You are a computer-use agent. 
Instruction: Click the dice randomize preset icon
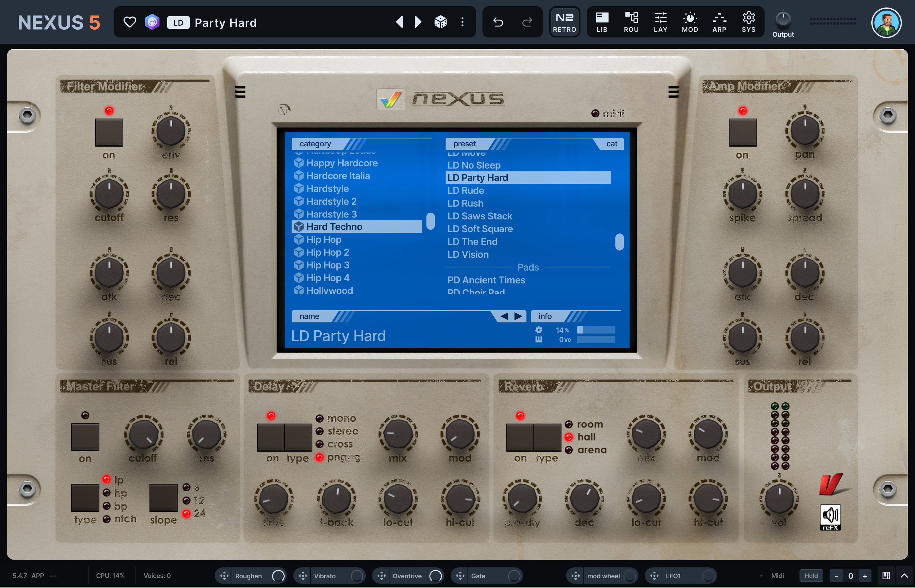tap(441, 22)
